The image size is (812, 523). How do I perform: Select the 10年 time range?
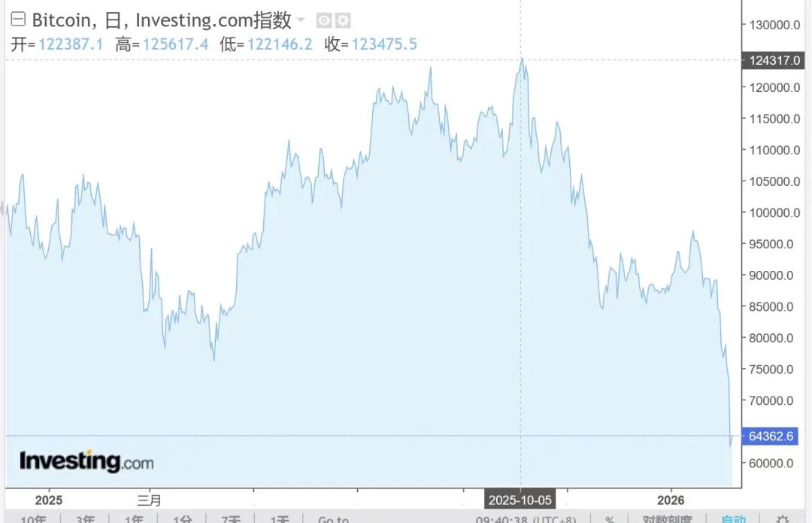33,519
